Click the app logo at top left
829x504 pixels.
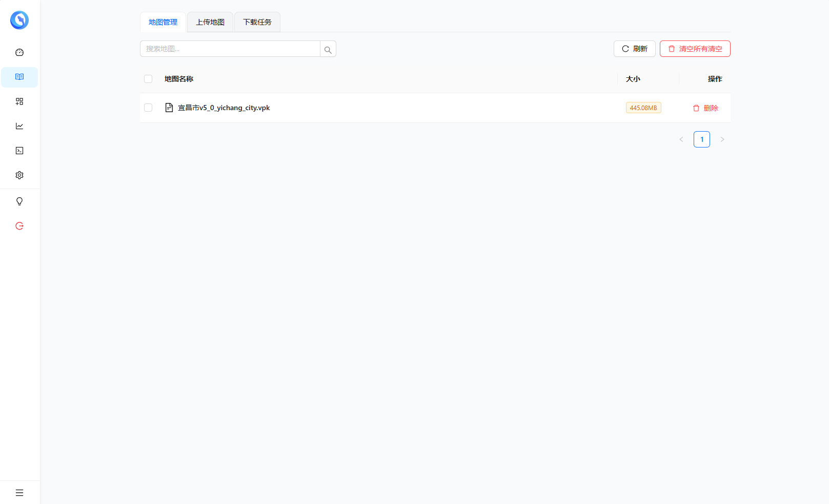pyautogui.click(x=19, y=20)
